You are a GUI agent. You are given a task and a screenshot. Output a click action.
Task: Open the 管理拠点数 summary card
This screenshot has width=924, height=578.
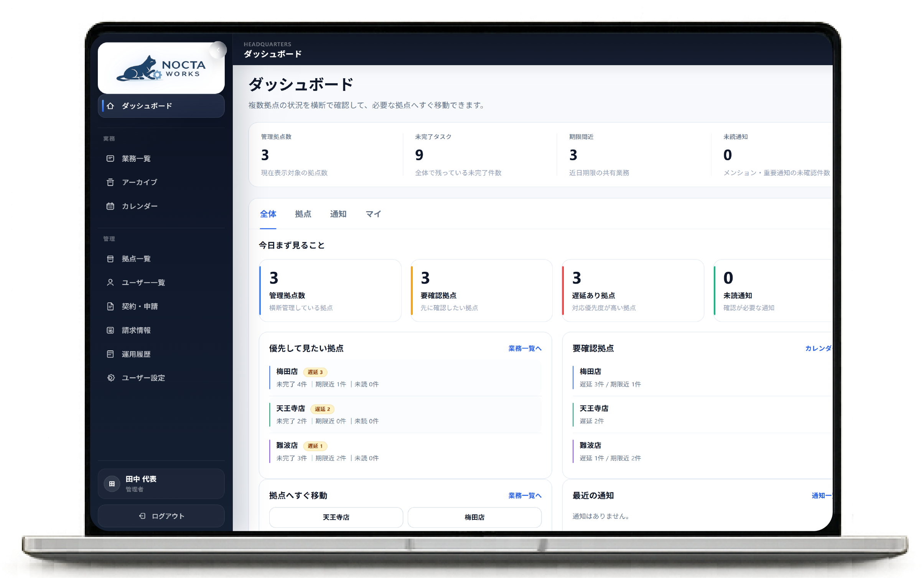pyautogui.click(x=330, y=291)
